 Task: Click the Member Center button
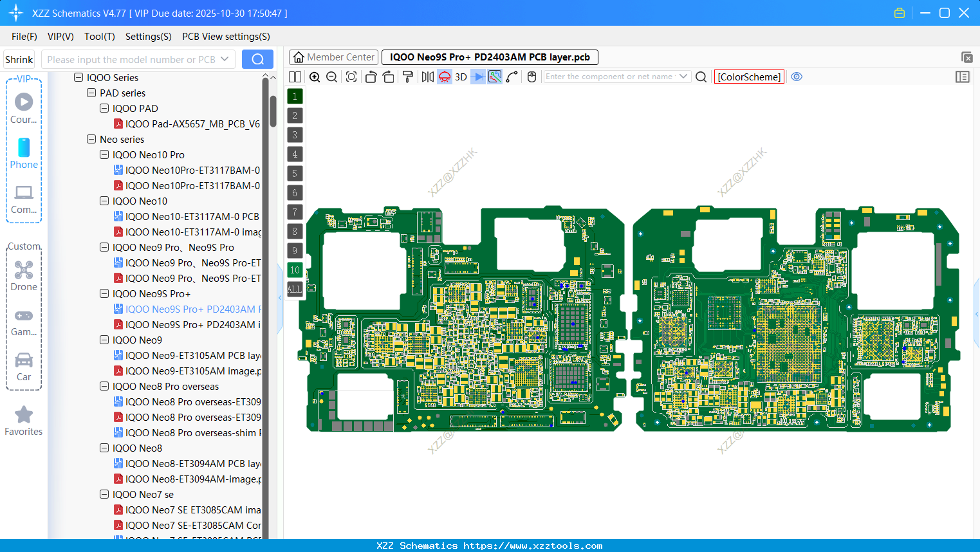pyautogui.click(x=333, y=57)
